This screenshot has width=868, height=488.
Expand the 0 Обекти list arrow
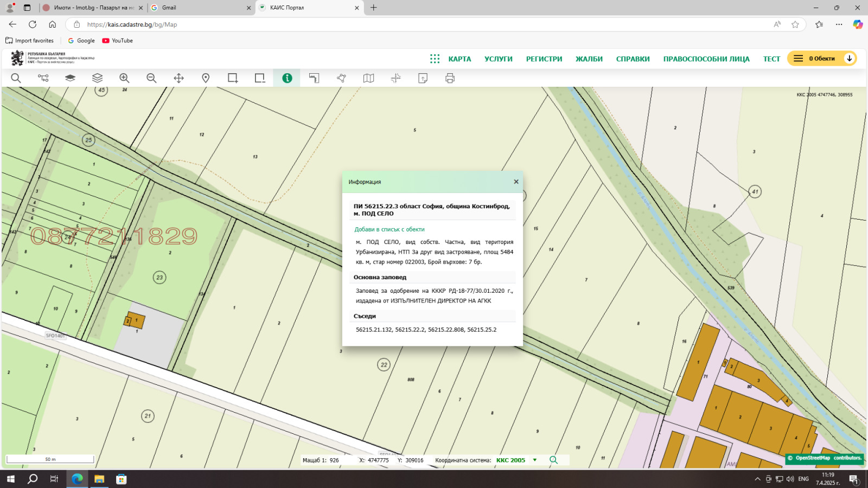(x=849, y=59)
